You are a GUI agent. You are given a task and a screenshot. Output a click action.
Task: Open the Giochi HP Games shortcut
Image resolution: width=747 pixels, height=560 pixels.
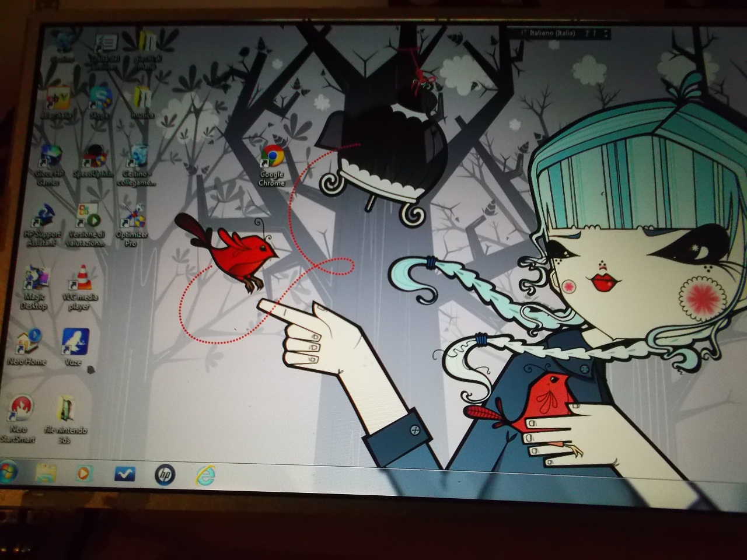(x=50, y=165)
